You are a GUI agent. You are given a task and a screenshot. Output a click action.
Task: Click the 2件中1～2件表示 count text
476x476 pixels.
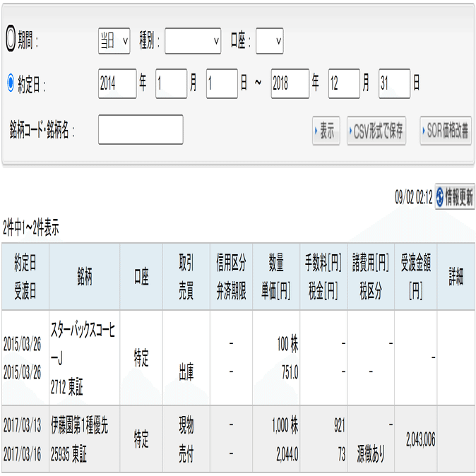coord(30,227)
